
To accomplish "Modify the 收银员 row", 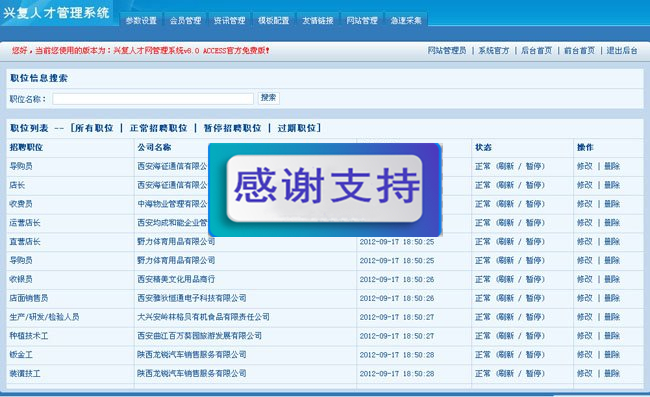I will [x=585, y=279].
